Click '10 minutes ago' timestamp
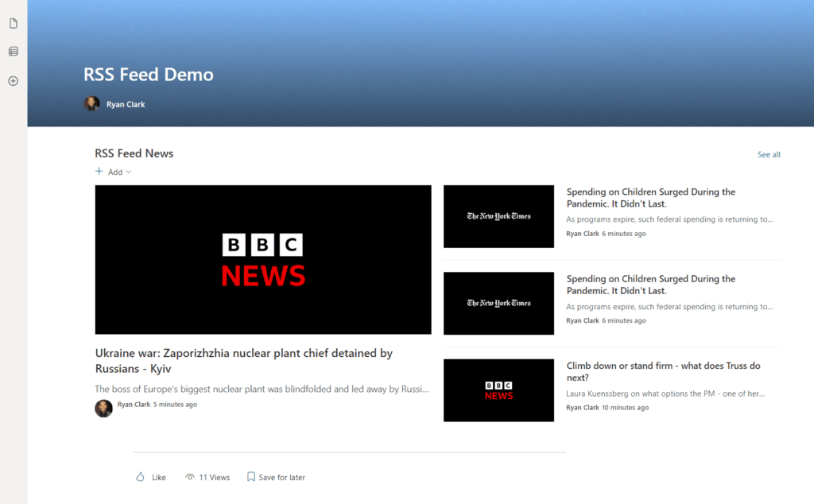Screen dimensions: 814x504 click(625, 408)
